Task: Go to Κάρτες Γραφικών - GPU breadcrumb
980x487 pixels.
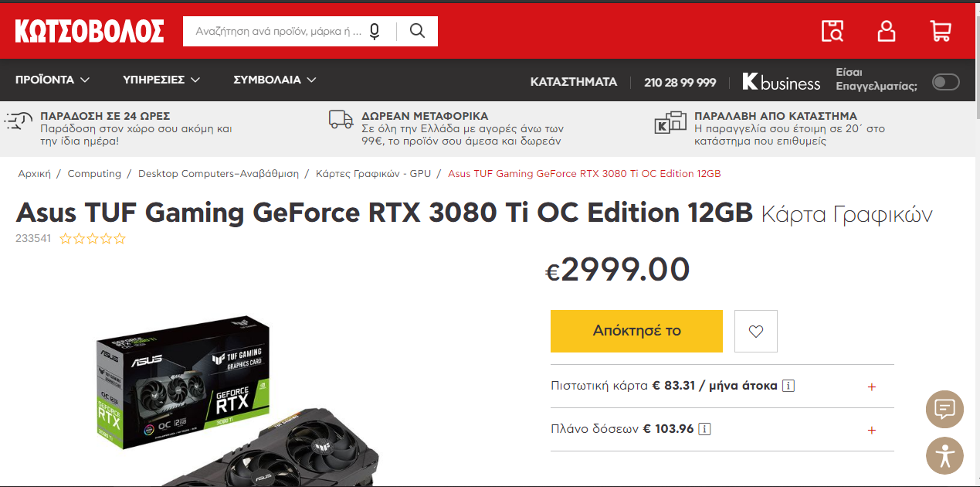Action: click(373, 174)
